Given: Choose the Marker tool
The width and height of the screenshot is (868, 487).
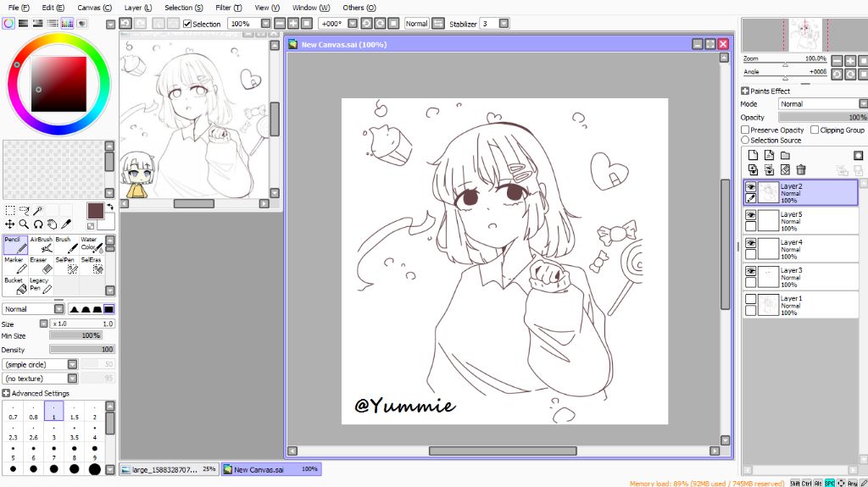Looking at the screenshot, I should pos(15,265).
